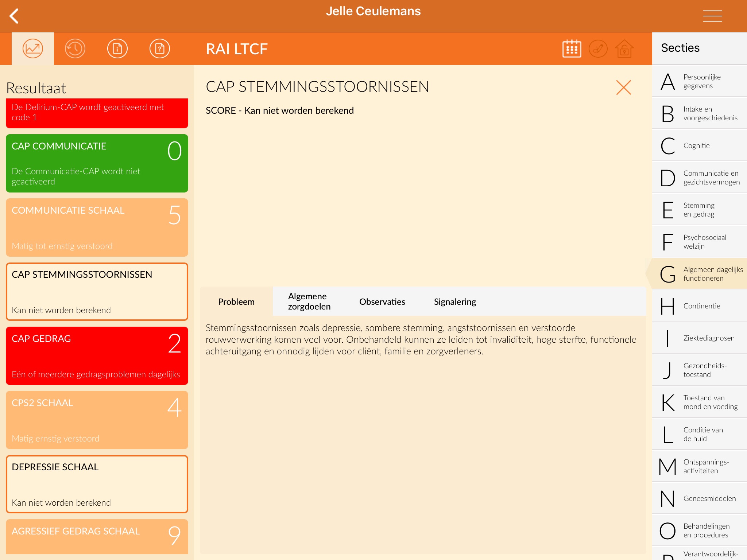Select CAP STEMMINGSSTOORNISSEN result card

97,292
